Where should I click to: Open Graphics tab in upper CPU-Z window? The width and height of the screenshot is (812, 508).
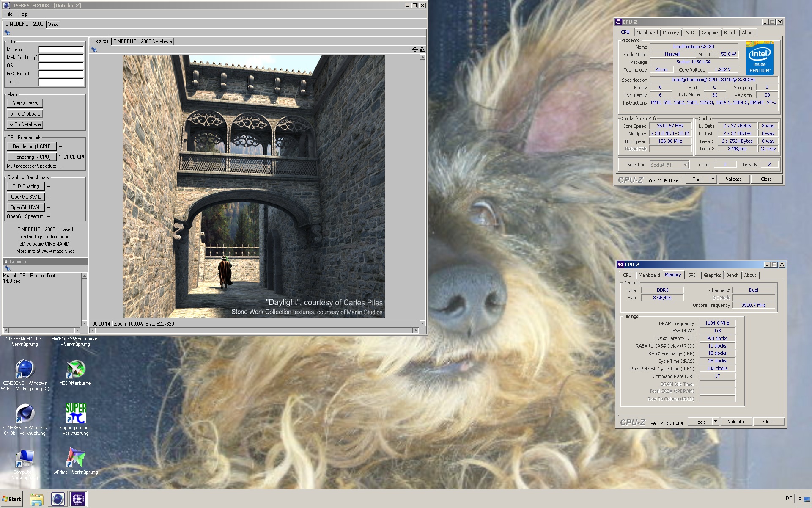[710, 33]
